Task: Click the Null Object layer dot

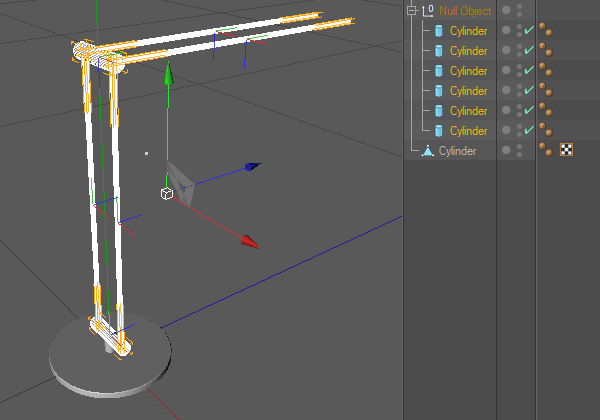Action: pos(506,10)
